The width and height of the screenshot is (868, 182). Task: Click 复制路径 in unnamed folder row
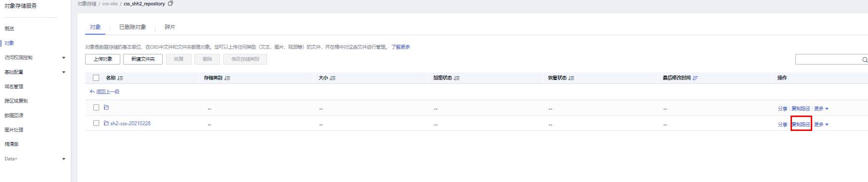[801, 109]
